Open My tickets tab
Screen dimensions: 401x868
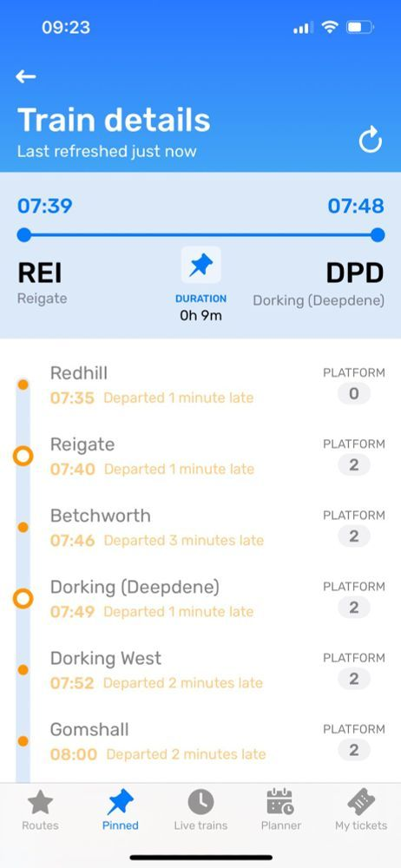coord(361,810)
